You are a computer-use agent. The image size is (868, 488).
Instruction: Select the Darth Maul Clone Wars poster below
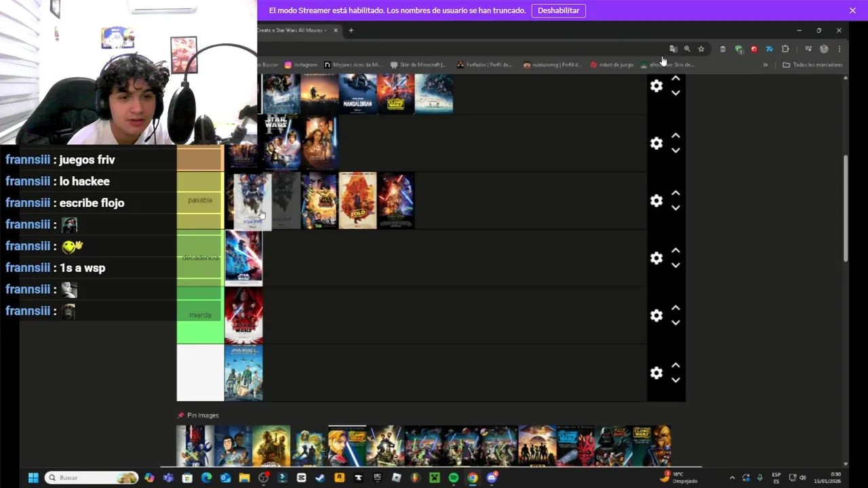click(575, 446)
